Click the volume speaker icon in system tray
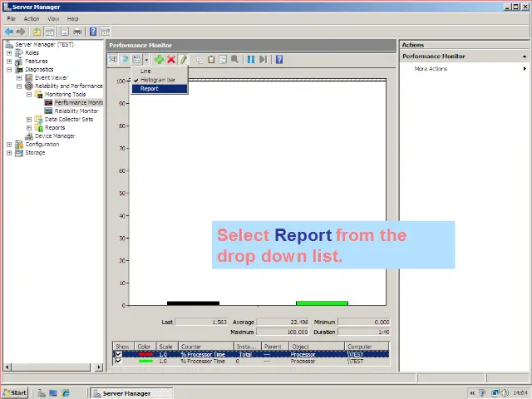 [x=505, y=393]
